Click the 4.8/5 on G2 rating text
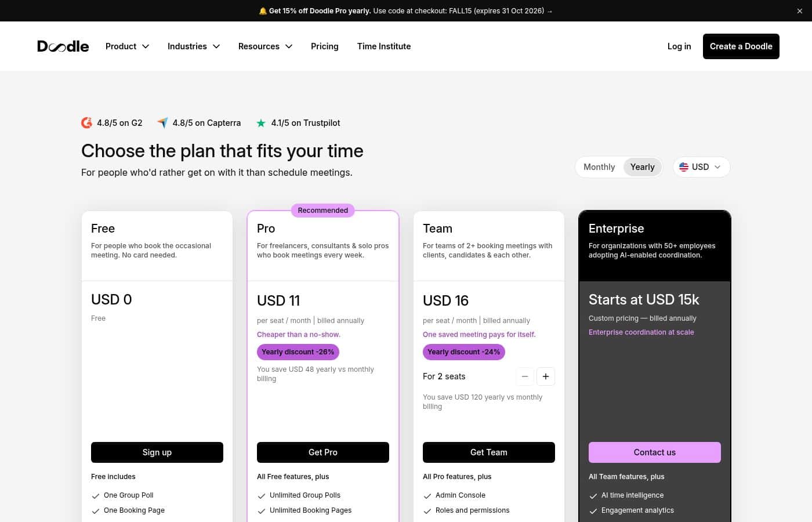The image size is (812, 522). (119, 123)
